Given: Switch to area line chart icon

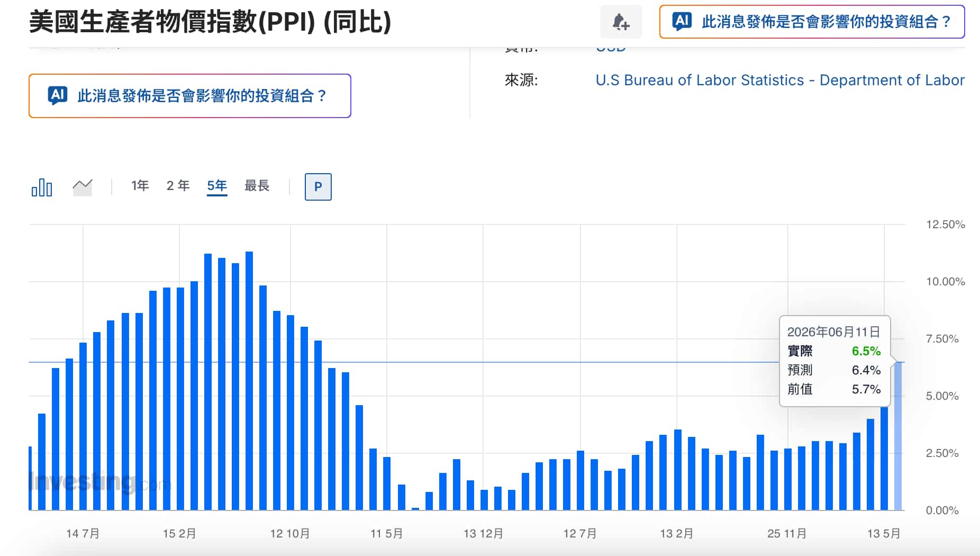Looking at the screenshot, I should click(83, 187).
